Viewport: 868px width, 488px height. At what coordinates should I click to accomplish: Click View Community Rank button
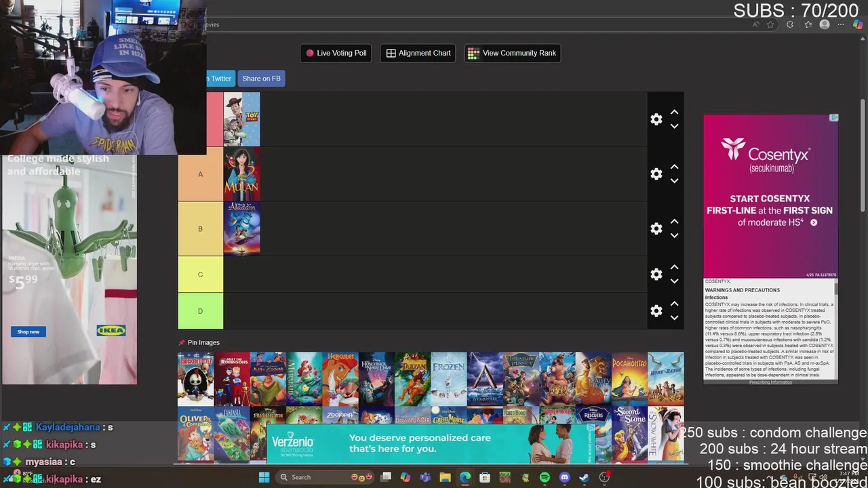point(513,53)
